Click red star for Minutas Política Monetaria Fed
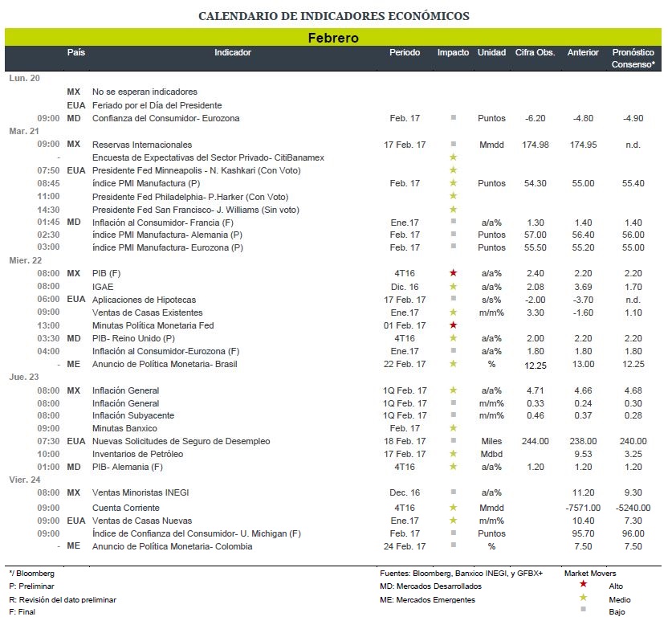Image resolution: width=672 pixels, height=625 pixels. (x=453, y=325)
